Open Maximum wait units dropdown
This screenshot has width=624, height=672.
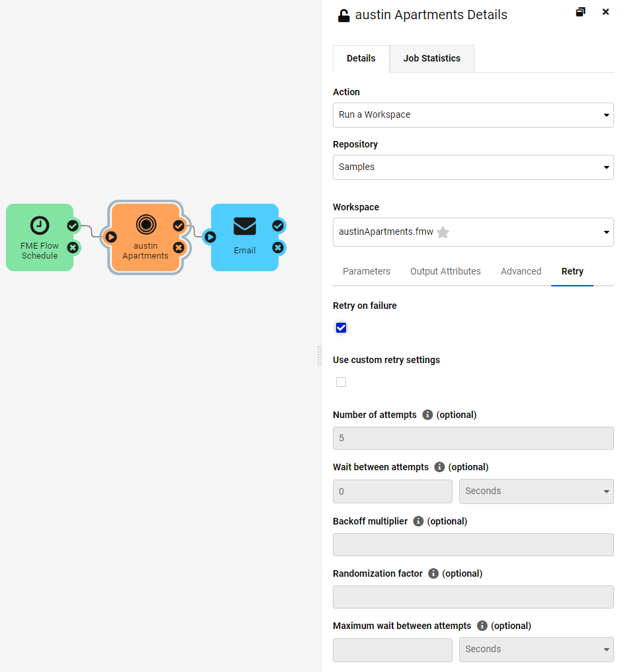[536, 650]
